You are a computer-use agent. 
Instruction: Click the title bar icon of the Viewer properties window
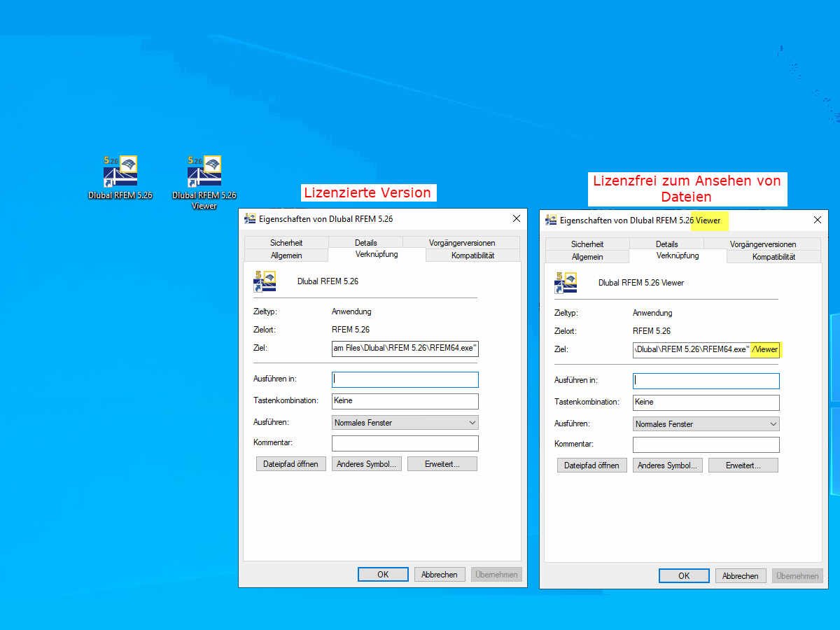tap(551, 220)
